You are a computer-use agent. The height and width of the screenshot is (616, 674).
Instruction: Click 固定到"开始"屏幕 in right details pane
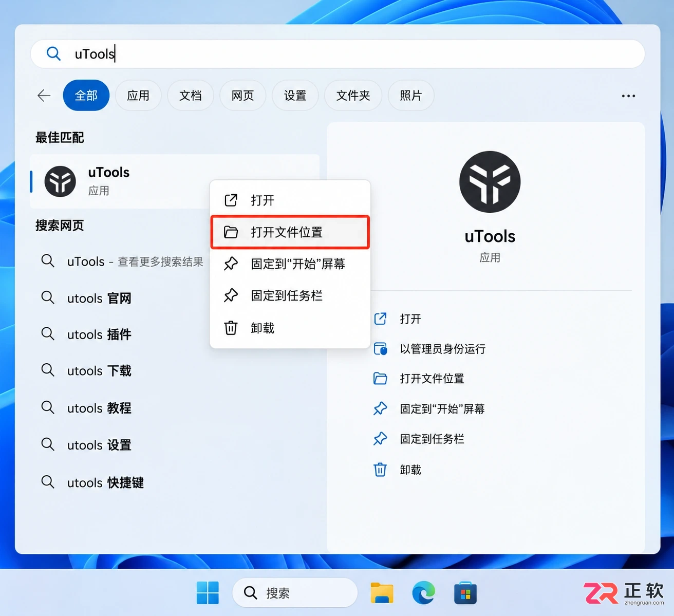pos(442,409)
